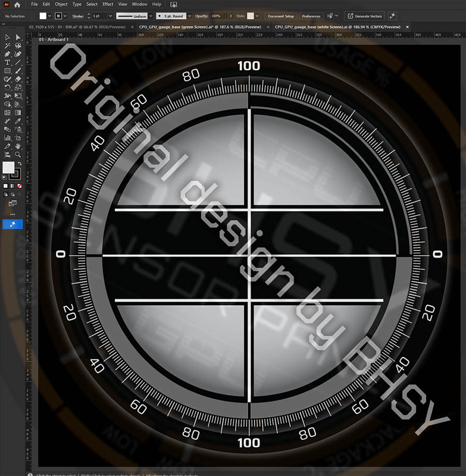The width and height of the screenshot is (466, 476).
Task: Click the Generate Vectors button
Action: coord(365,16)
